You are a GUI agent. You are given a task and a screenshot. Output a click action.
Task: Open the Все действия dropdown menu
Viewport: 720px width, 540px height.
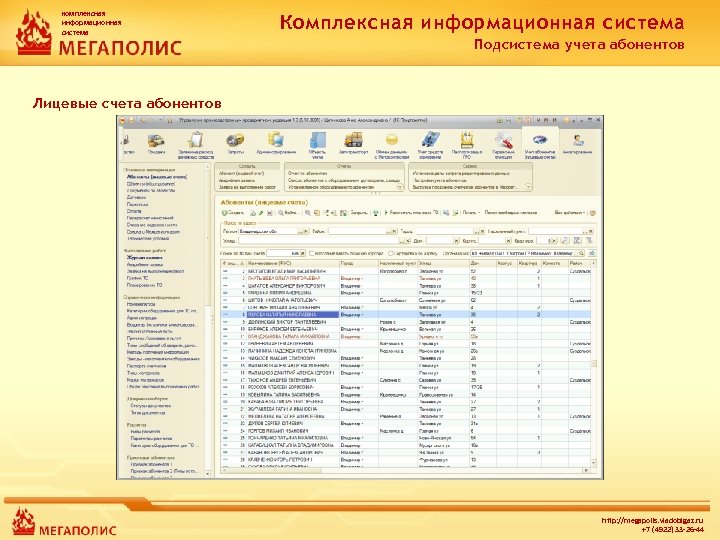(570, 213)
